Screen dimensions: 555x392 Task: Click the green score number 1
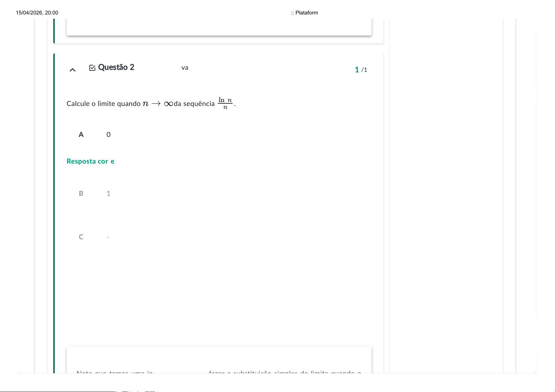[x=357, y=70]
